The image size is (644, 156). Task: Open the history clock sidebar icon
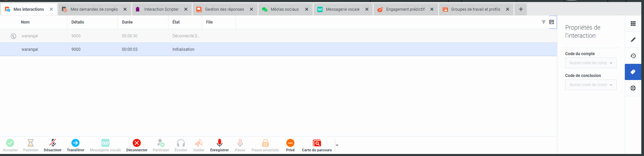pyautogui.click(x=633, y=56)
